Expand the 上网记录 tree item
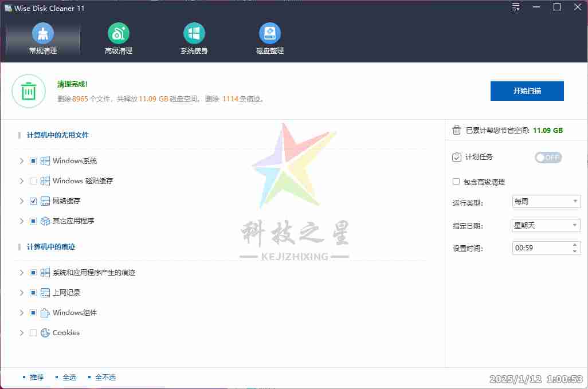This screenshot has width=588, height=389. [22, 293]
